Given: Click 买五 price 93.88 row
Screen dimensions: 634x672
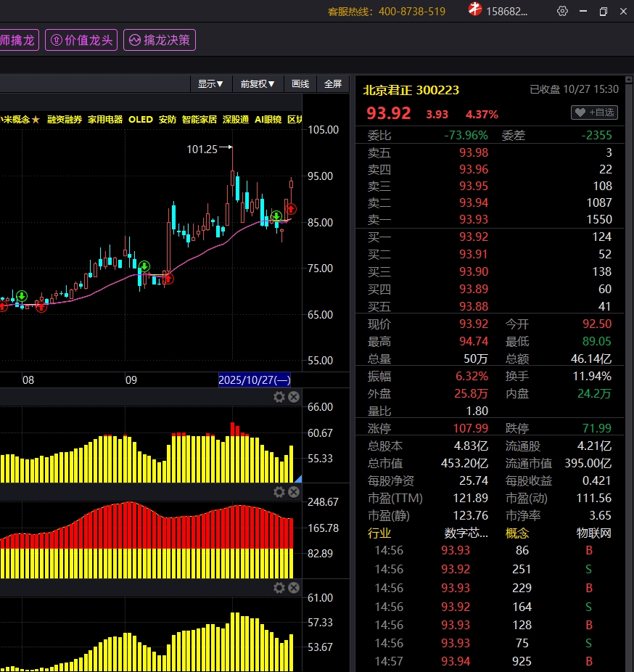Looking at the screenshot, I should coord(490,306).
